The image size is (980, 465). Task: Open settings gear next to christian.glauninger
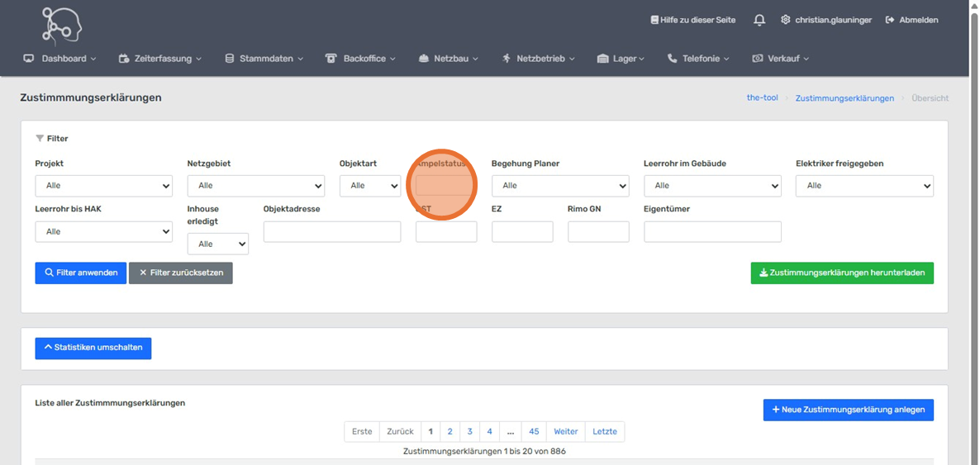click(785, 20)
